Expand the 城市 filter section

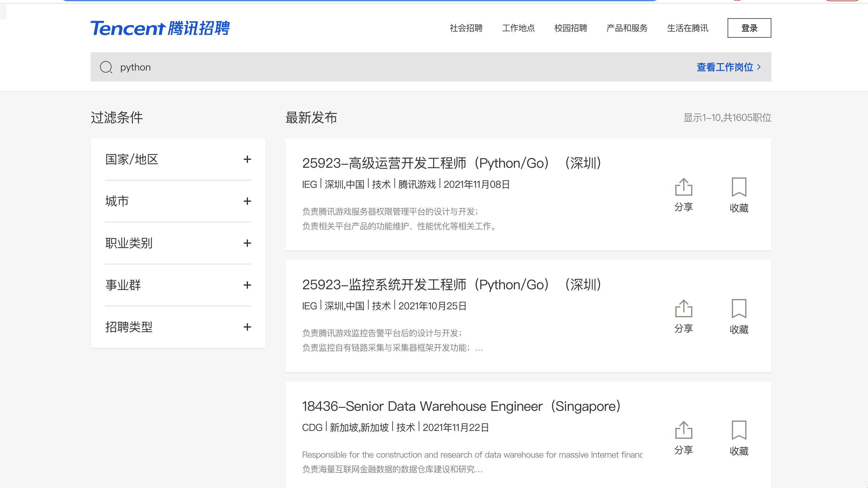[247, 201]
